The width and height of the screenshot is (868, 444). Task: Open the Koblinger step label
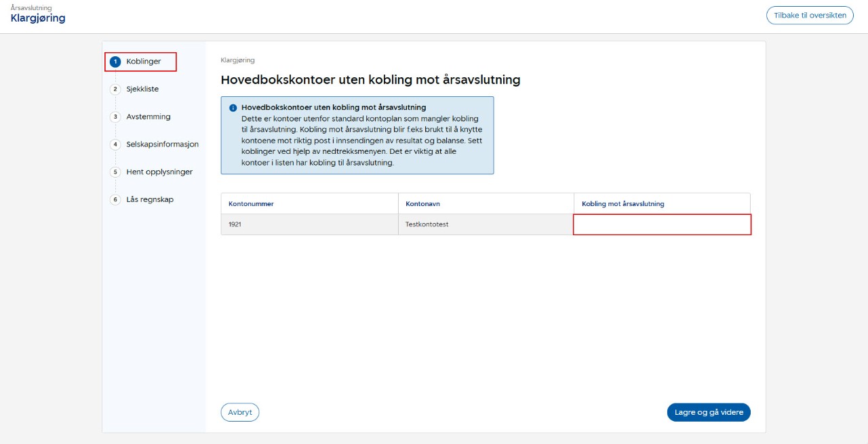(x=144, y=62)
